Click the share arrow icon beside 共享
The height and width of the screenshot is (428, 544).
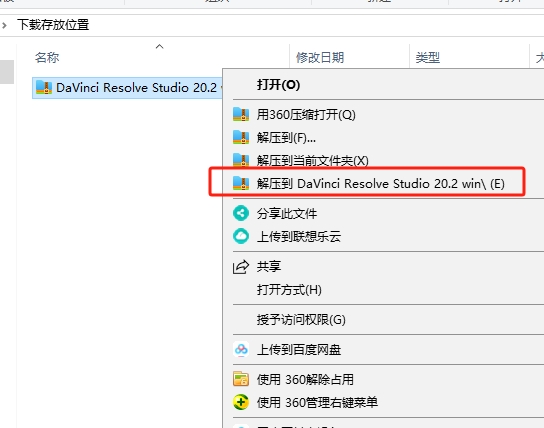[241, 267]
